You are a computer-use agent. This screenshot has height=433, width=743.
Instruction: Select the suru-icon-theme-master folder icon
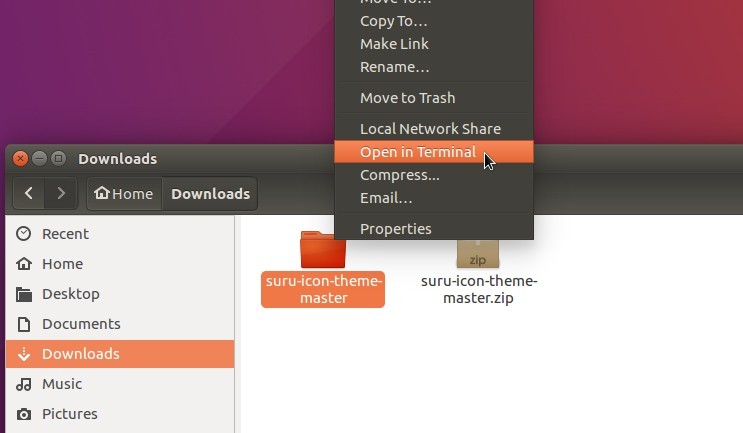(323, 250)
